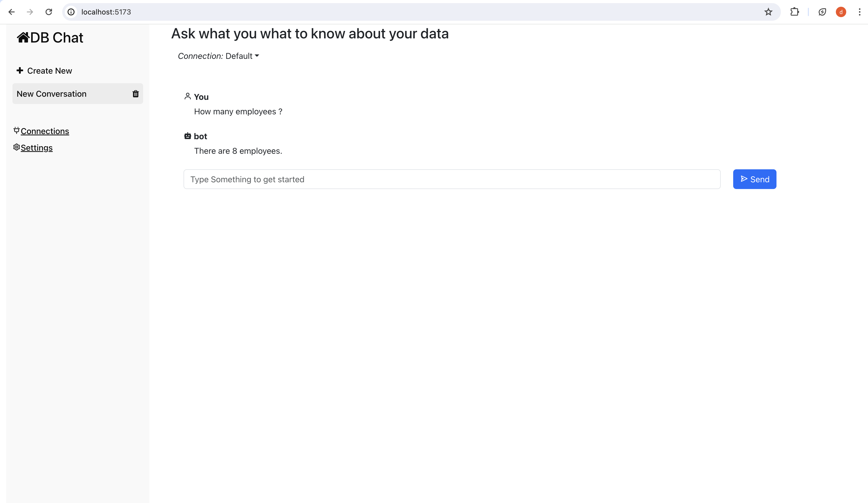Select the New Conversation item
Screen dimensions: 868x503
pyautogui.click(x=52, y=94)
